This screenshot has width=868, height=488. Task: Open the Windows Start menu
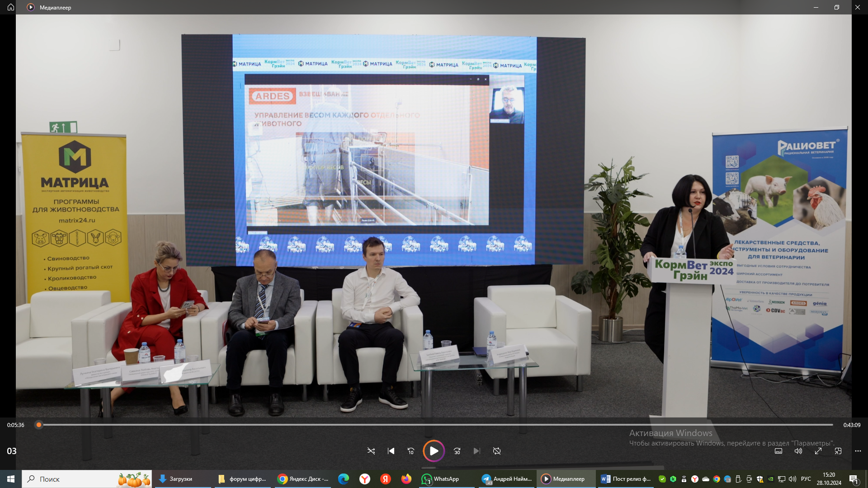[x=11, y=479]
